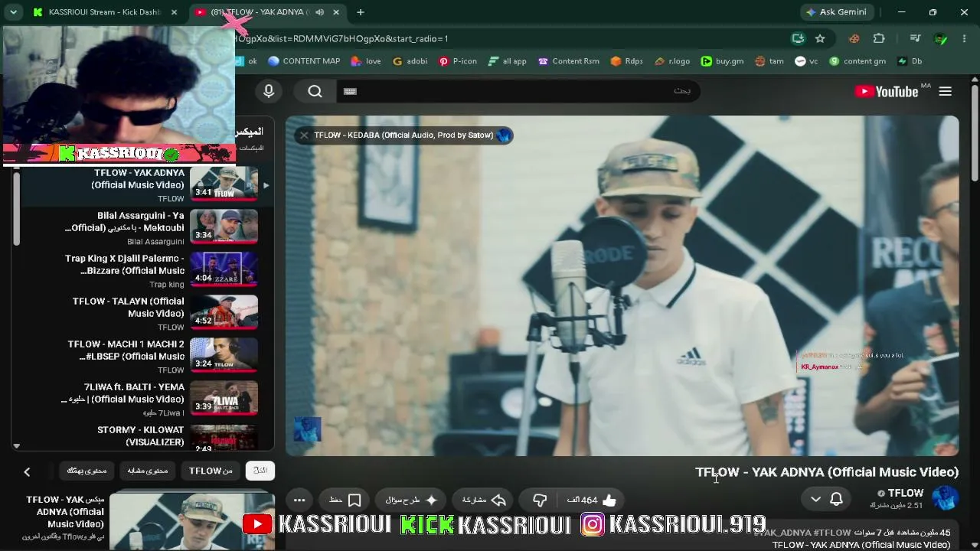The width and height of the screenshot is (980, 551).
Task: Open the more actions three-dot menu
Action: tap(299, 500)
